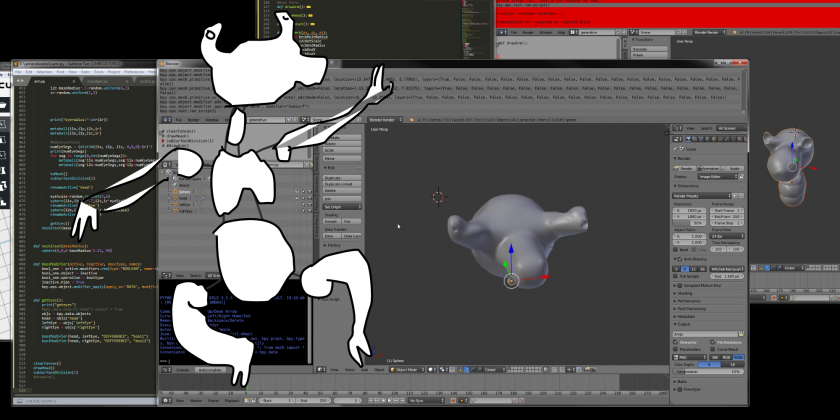Open the Select menu in 3D view header
Image resolution: width=840 pixels, height=420 pixels.
[350, 370]
